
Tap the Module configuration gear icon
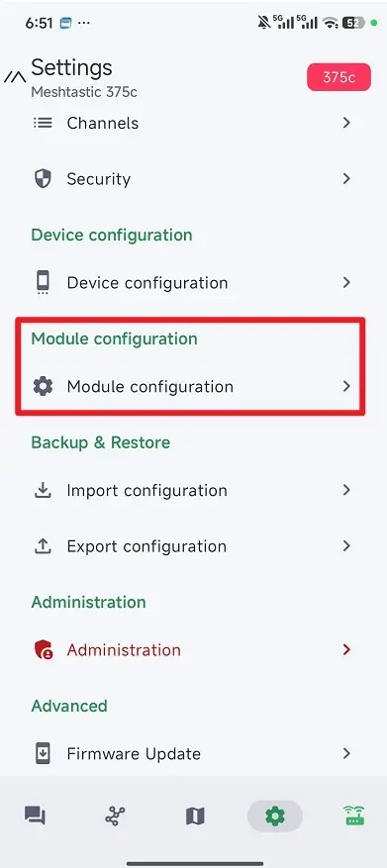pos(43,386)
